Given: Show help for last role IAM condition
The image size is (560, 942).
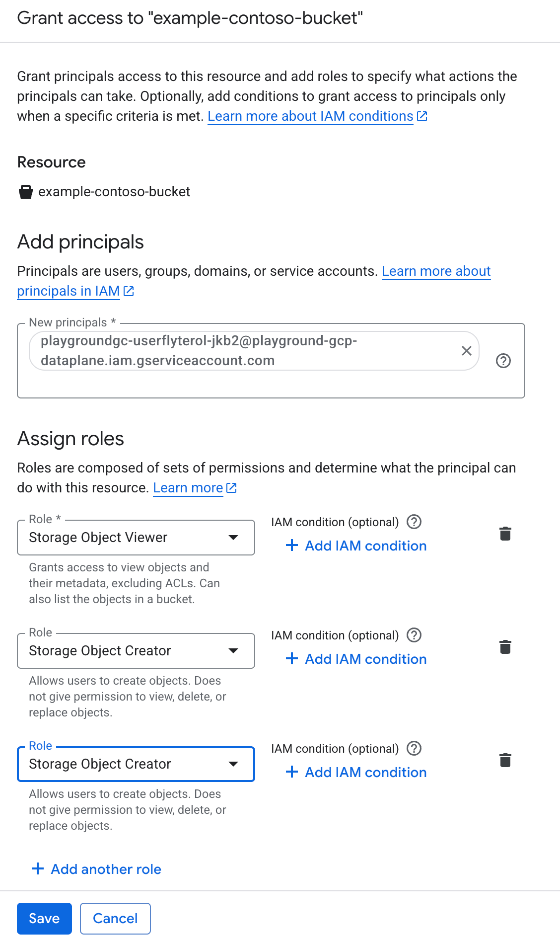Looking at the screenshot, I should (414, 748).
